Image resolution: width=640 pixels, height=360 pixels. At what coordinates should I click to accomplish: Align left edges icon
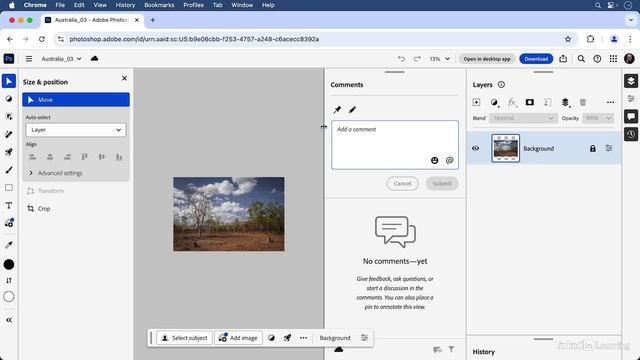tap(33, 157)
